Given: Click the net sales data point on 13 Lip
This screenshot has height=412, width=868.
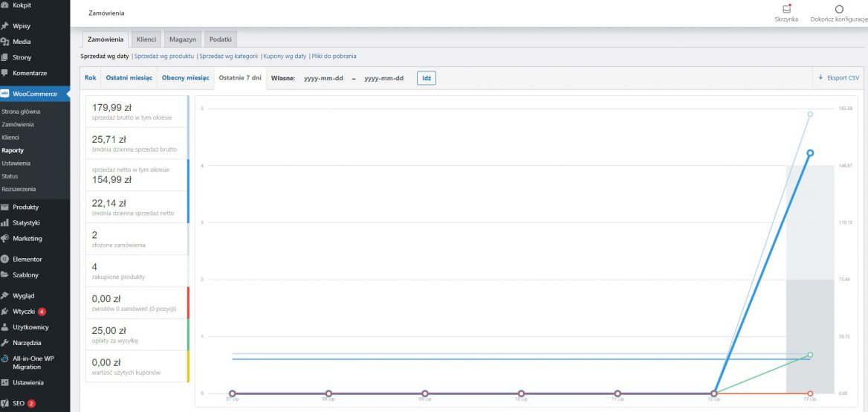Looking at the screenshot, I should pyautogui.click(x=810, y=153).
